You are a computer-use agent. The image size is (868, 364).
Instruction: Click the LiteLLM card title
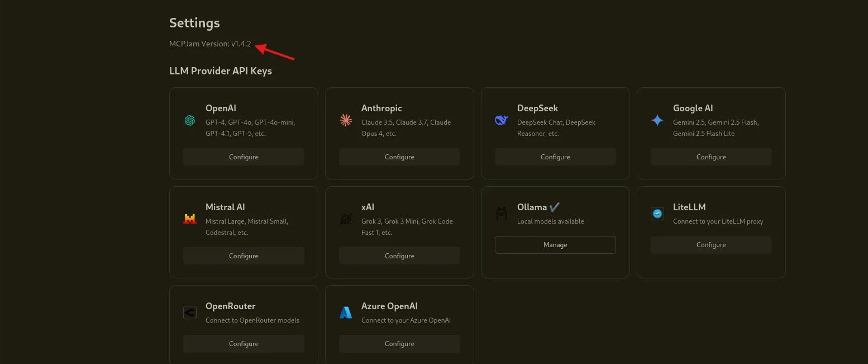689,207
